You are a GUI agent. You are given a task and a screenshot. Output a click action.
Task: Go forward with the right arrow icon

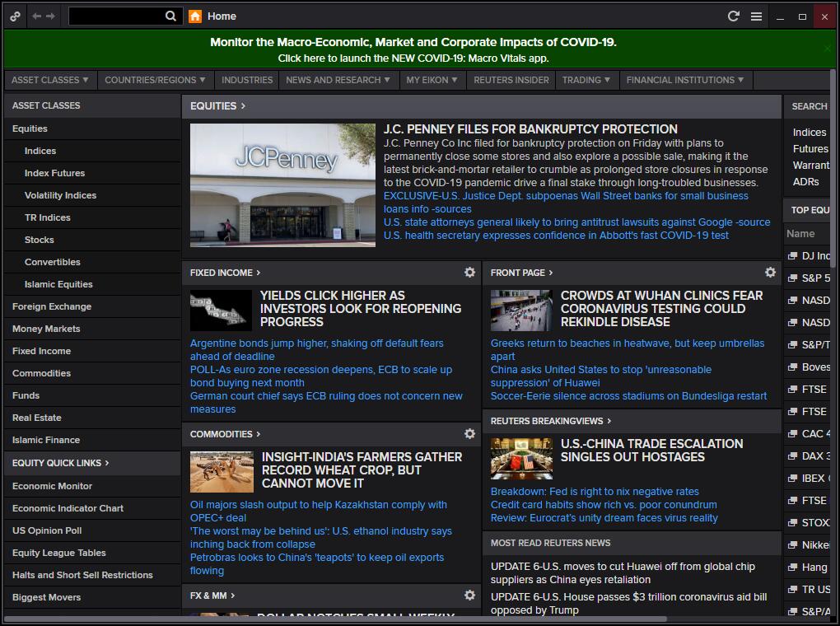point(51,16)
